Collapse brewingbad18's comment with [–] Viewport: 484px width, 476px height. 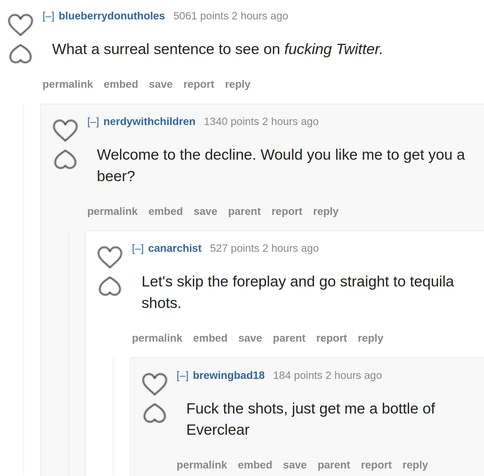tap(182, 375)
